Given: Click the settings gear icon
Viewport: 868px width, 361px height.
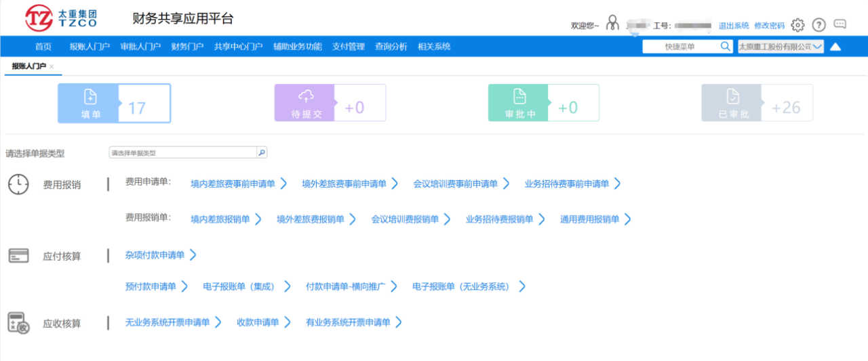Looking at the screenshot, I should 798,25.
